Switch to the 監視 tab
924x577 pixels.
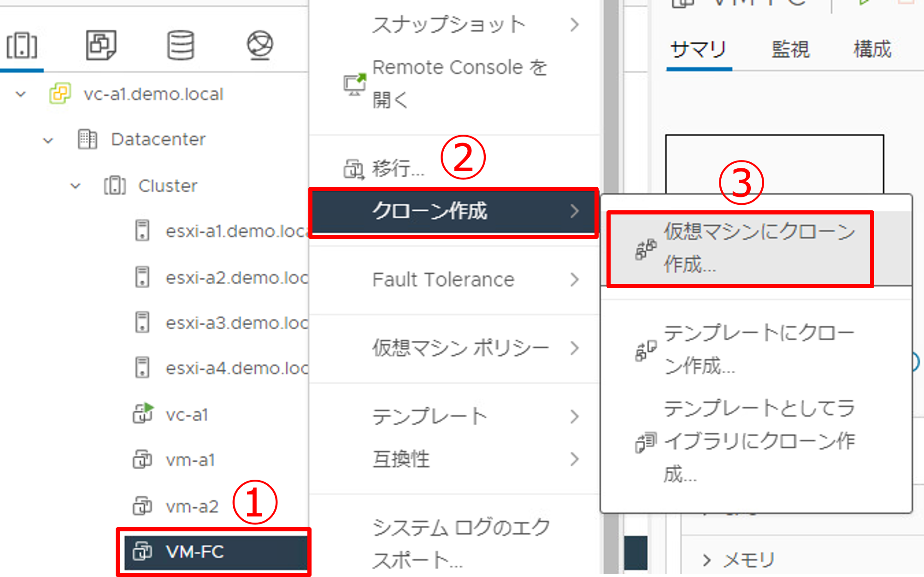click(x=790, y=49)
